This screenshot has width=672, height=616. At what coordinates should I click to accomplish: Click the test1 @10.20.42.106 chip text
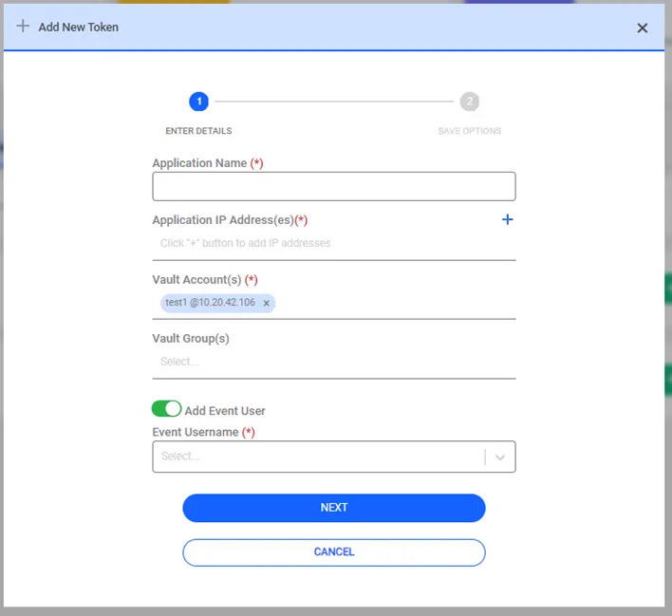pyautogui.click(x=210, y=303)
